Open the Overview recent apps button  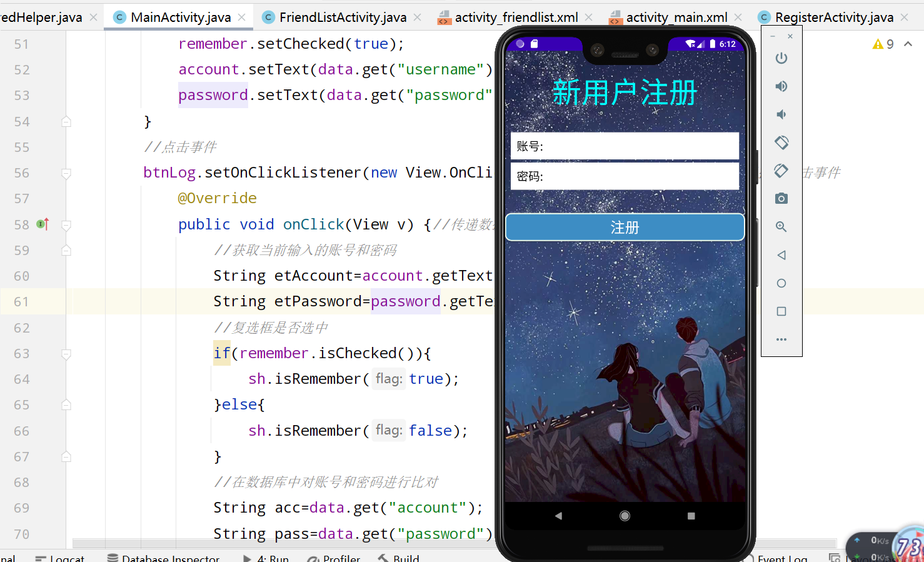pos(781,311)
